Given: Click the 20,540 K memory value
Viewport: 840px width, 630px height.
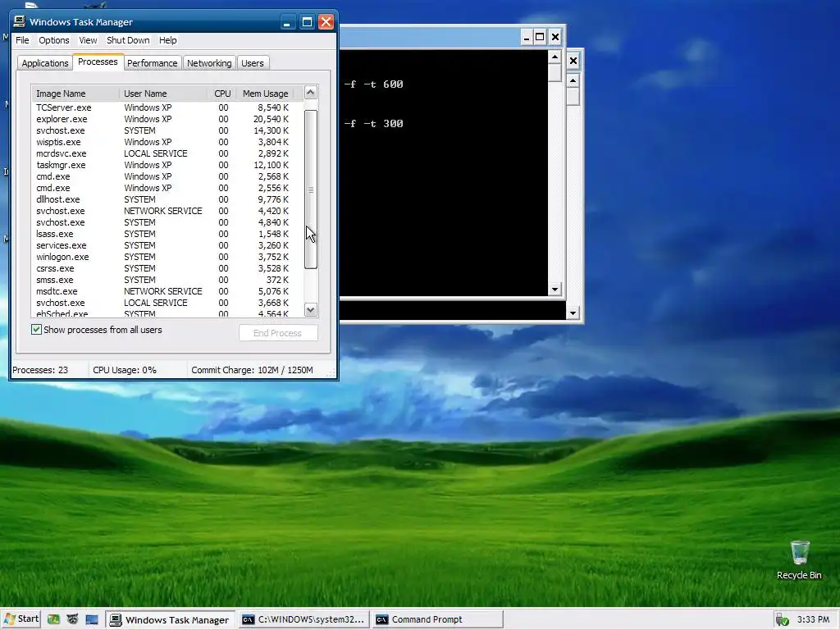Looking at the screenshot, I should 271,119.
